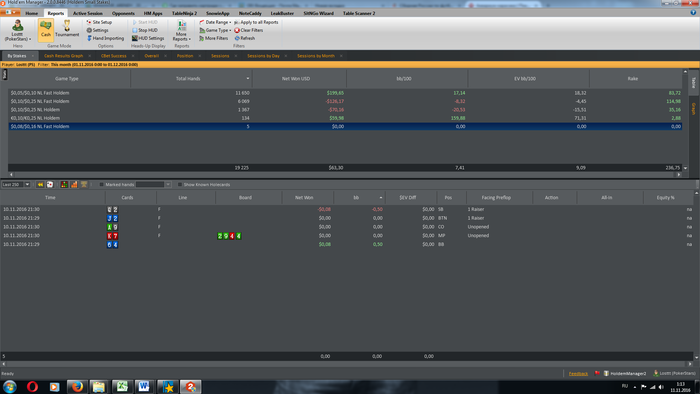Select the hand with K7 cards
Viewport: 700px width, 394px height.
pos(346,236)
